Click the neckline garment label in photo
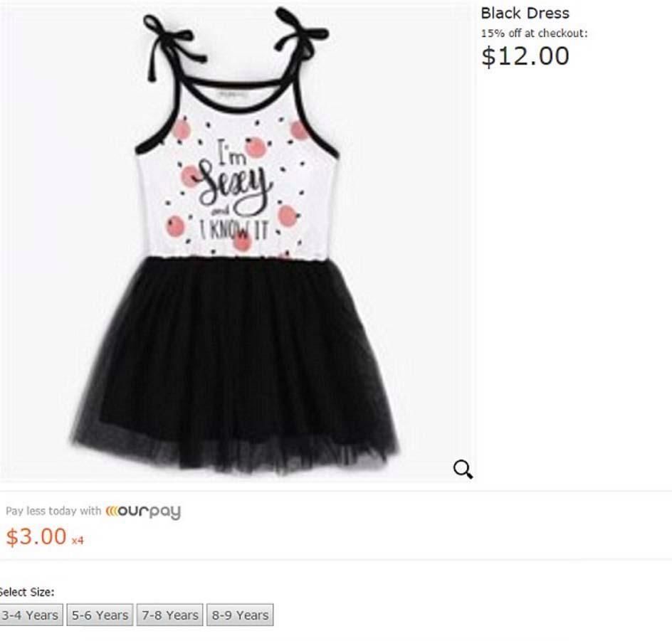The width and height of the screenshot is (672, 641). click(x=232, y=94)
